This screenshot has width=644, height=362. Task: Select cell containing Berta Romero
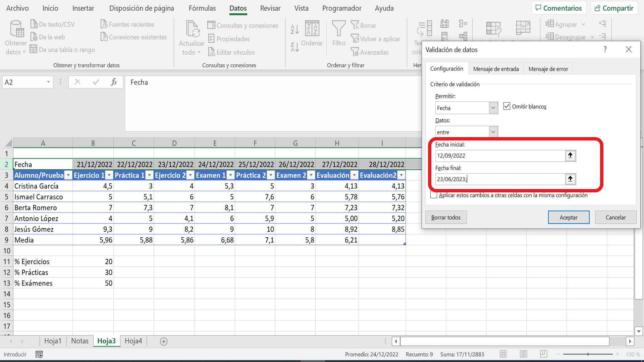pos(43,207)
